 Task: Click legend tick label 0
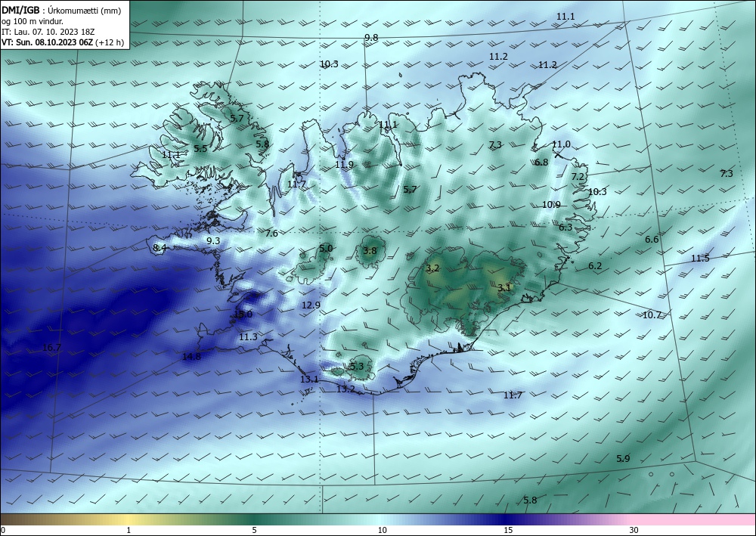3,531
